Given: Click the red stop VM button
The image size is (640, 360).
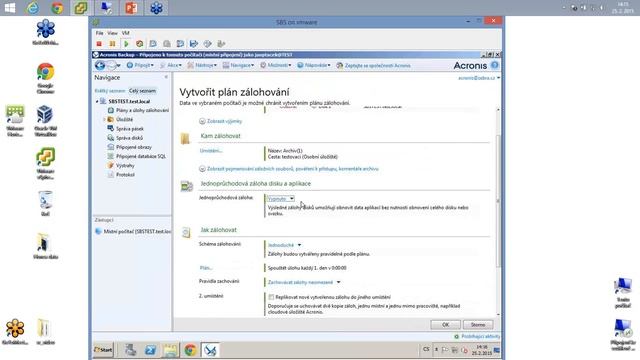Looking at the screenshot, I should (99, 44).
